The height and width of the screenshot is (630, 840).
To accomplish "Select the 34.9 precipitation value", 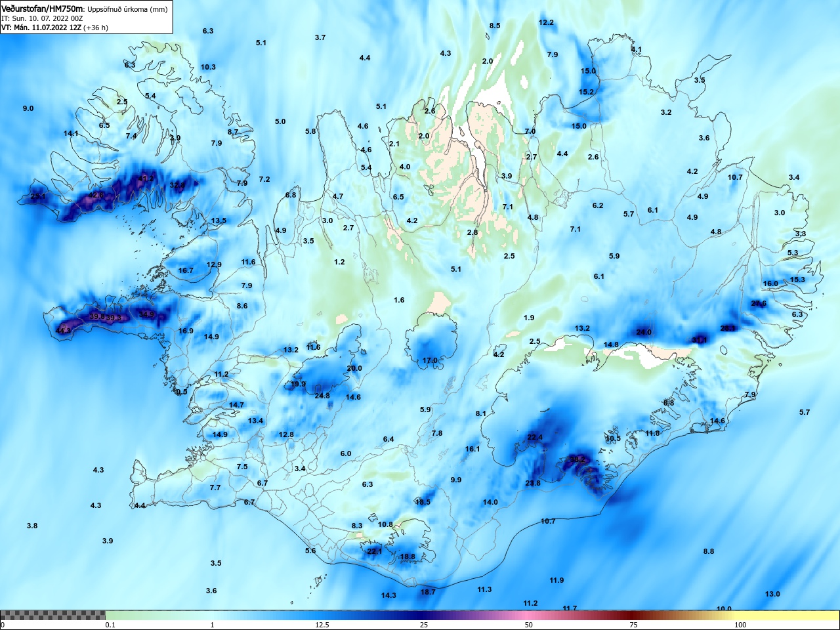I will [146, 314].
